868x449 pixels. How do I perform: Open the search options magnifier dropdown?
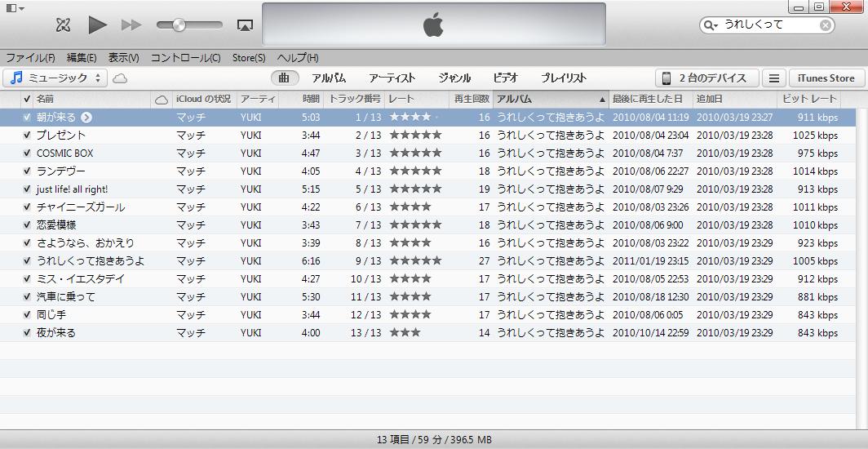pyautogui.click(x=710, y=25)
